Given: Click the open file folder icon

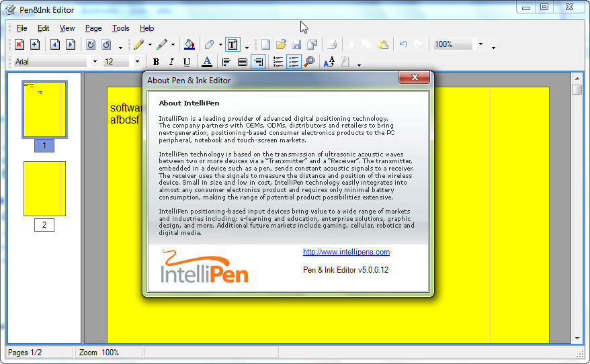Looking at the screenshot, I should tap(281, 45).
